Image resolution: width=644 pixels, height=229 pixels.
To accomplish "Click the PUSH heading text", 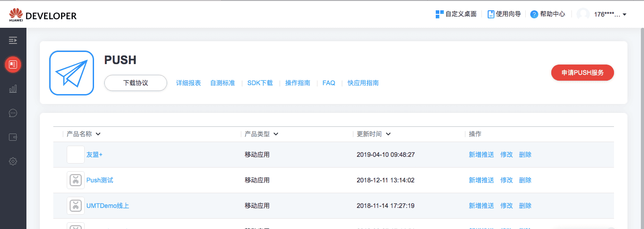I will 120,60.
